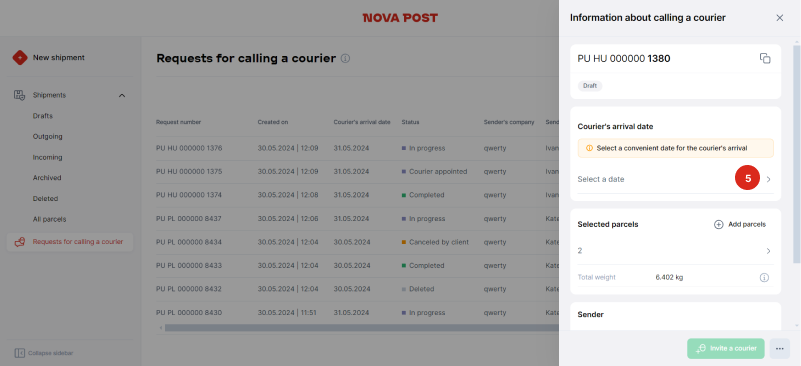Click the plus icon for Add parcels
Viewport: 801px width, 366px height.
point(718,224)
